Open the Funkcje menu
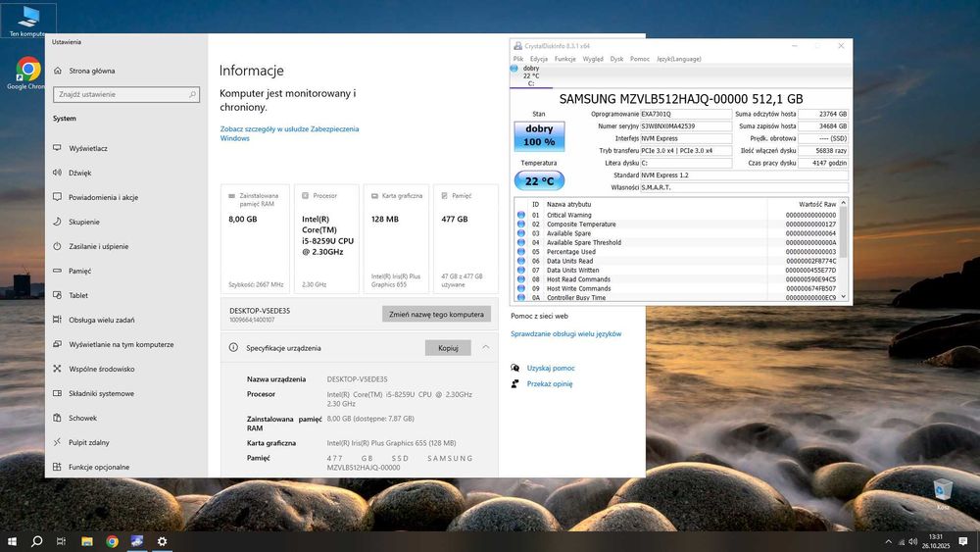The image size is (980, 552). [x=565, y=59]
